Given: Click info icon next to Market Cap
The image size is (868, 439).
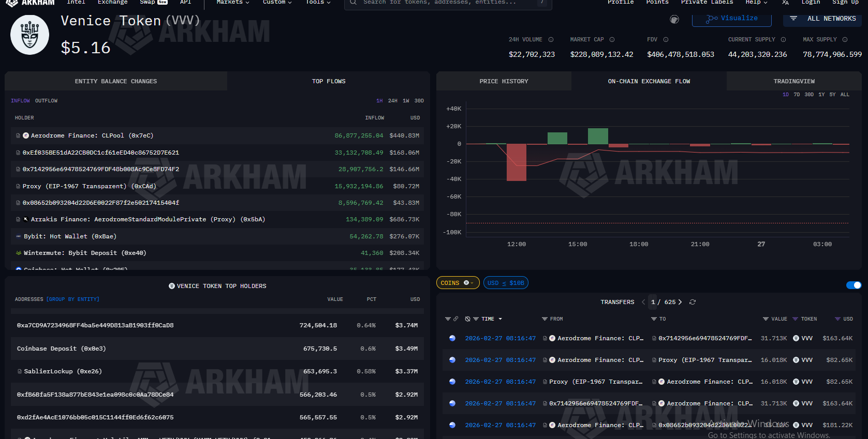Looking at the screenshot, I should click(x=612, y=40).
